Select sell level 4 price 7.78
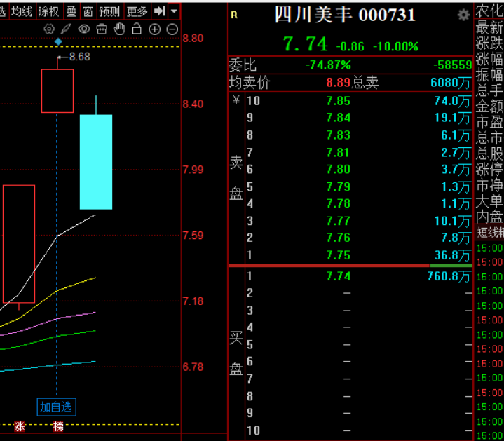Screen dimensions: 504x441 coord(338,204)
